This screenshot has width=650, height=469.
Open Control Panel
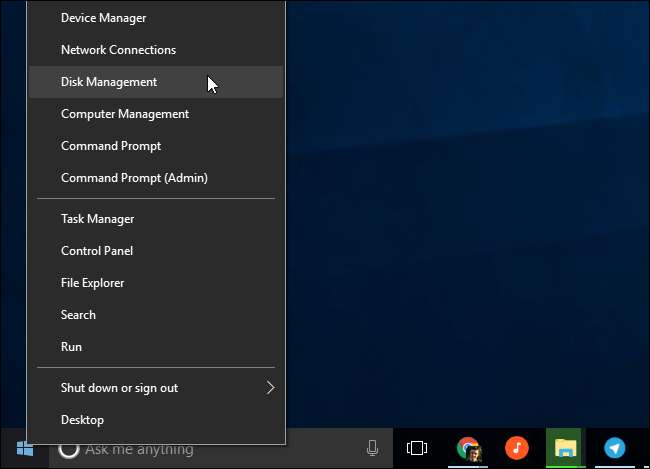point(156,251)
